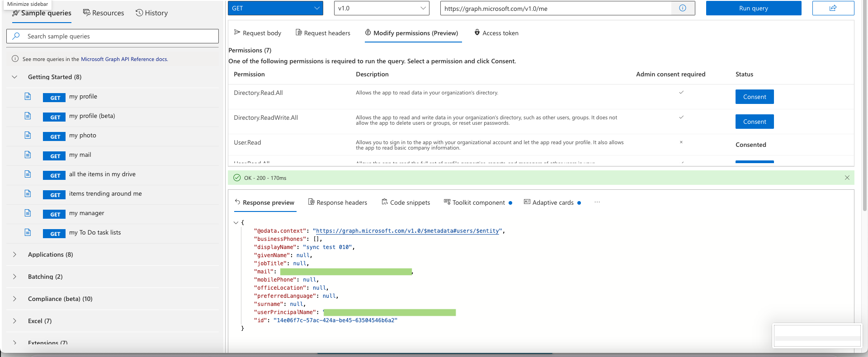This screenshot has height=357, width=868.
Task: Click the request URL input field
Action: pos(556,8)
